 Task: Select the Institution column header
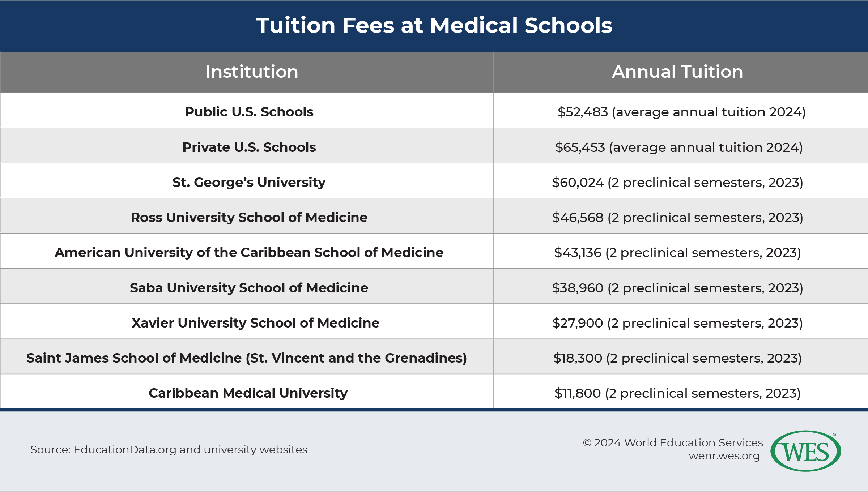(x=252, y=72)
